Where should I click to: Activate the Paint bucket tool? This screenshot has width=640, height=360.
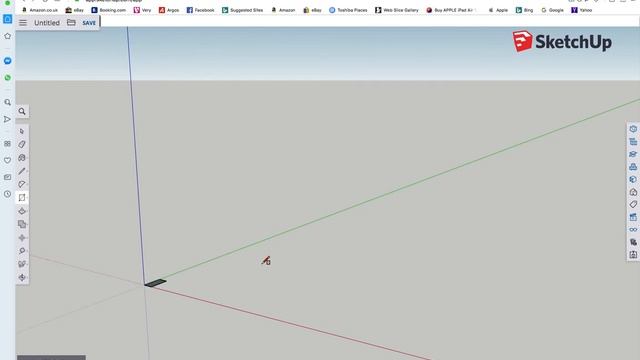22,158
